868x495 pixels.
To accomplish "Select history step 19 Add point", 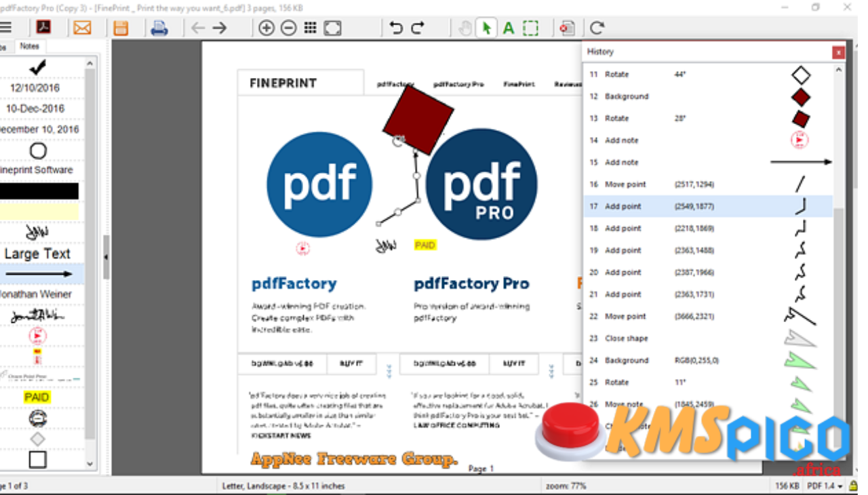I will pyautogui.click(x=708, y=250).
